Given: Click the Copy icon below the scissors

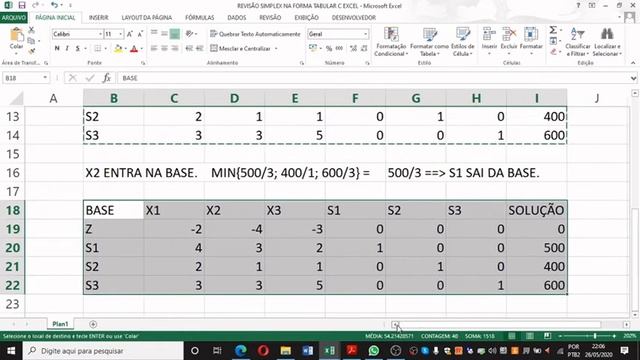Looking at the screenshot, I should tap(31, 41).
